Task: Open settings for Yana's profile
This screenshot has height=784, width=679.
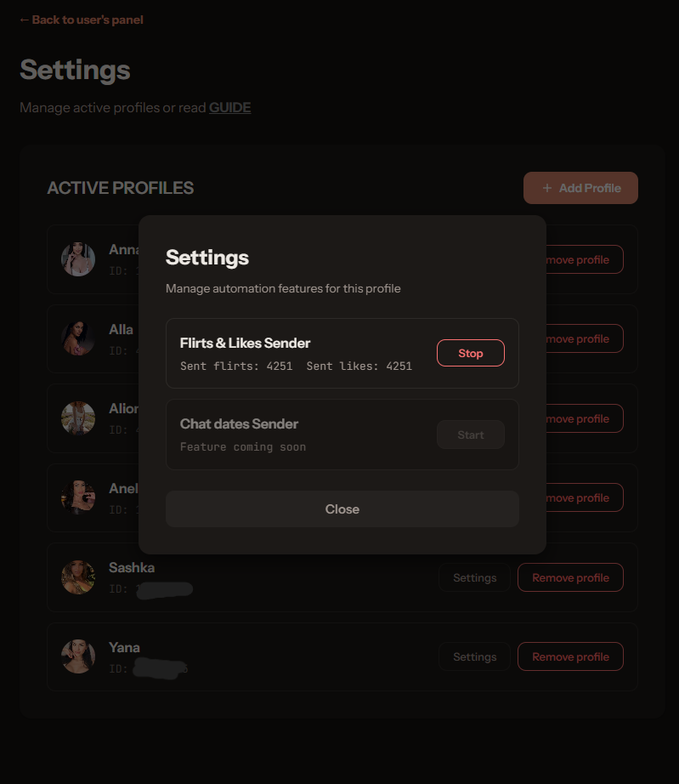Action: coord(474,656)
